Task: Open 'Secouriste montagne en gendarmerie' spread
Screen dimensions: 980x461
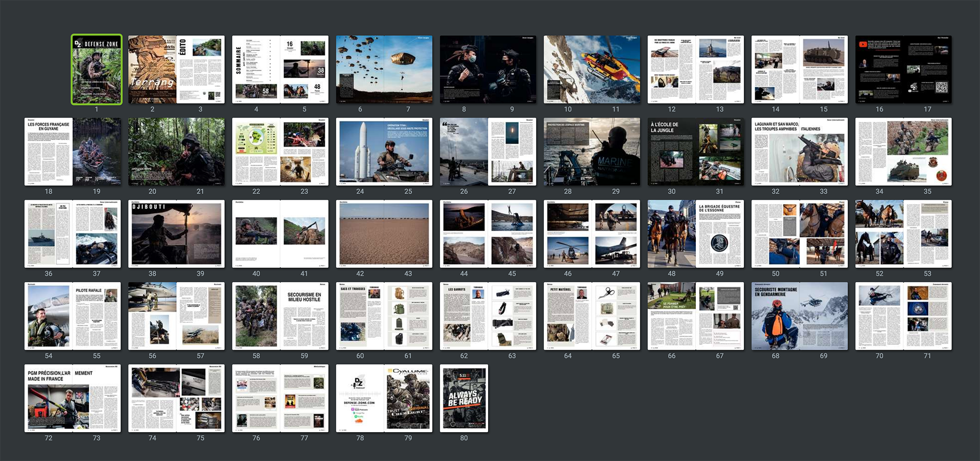Action: click(x=800, y=316)
